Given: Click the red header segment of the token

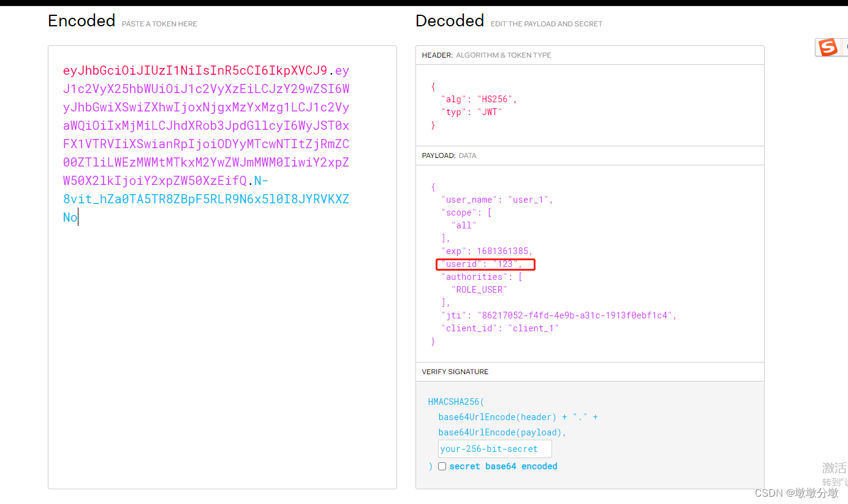Looking at the screenshot, I should tap(195, 70).
